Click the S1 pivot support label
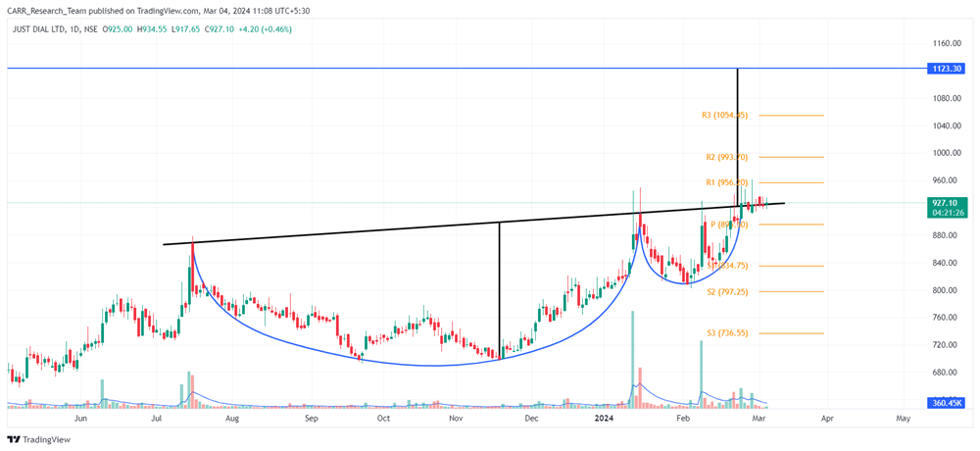This screenshot has width=980, height=451. pos(727,266)
